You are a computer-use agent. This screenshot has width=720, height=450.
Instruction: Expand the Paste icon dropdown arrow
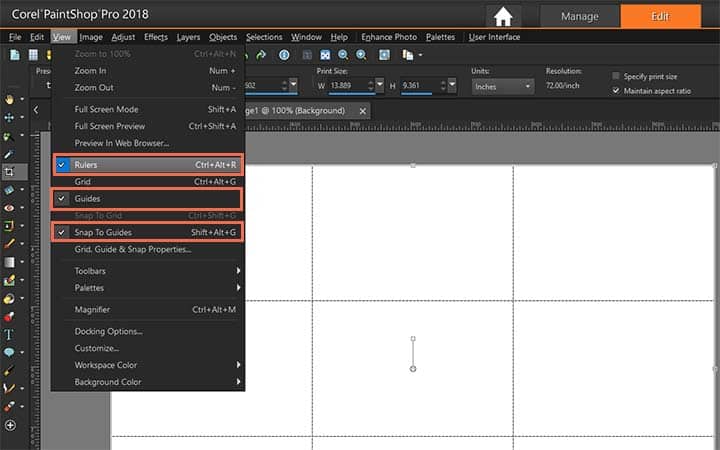421,55
